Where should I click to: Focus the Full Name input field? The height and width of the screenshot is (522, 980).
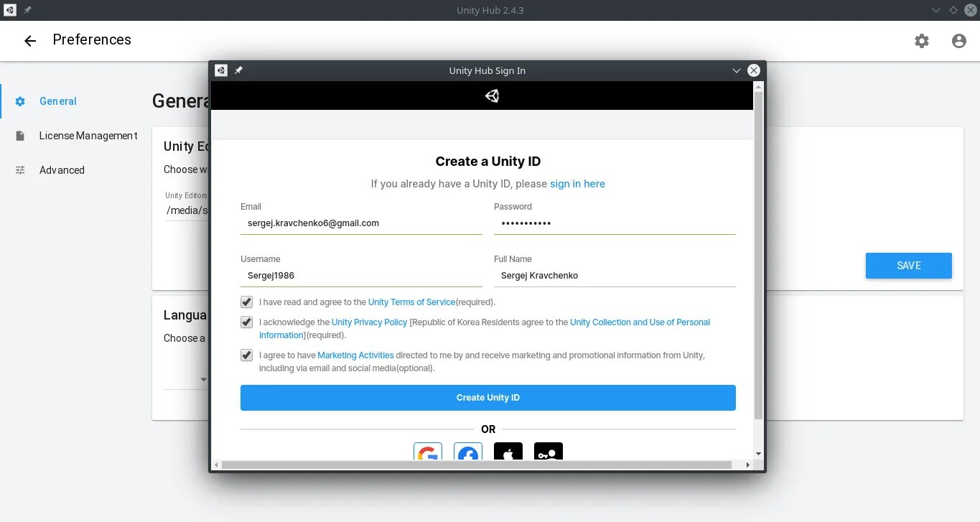pos(615,276)
